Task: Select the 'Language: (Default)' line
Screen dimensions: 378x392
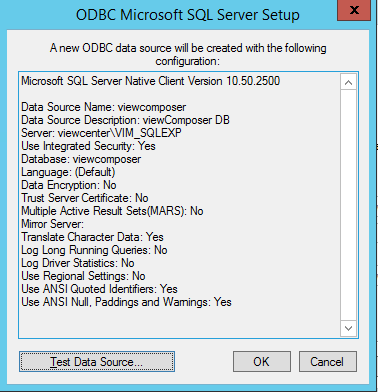Action: click(68, 172)
